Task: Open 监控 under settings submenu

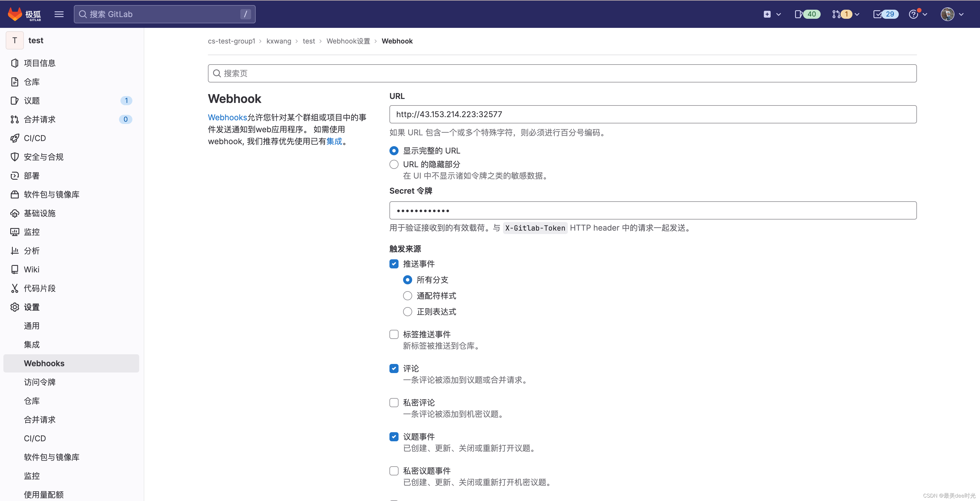Action: (71, 476)
